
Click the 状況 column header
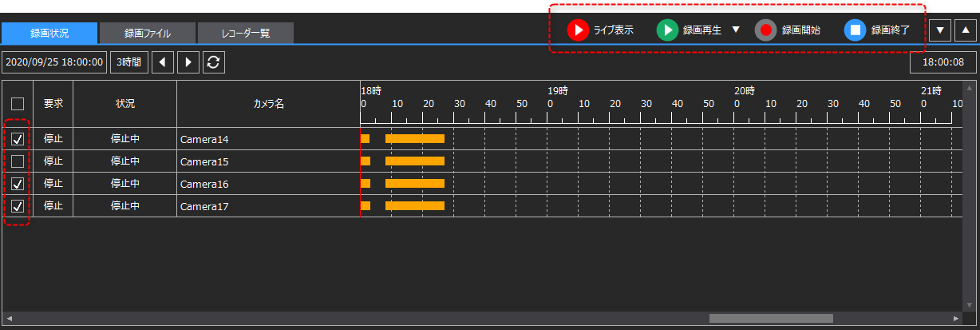point(124,104)
